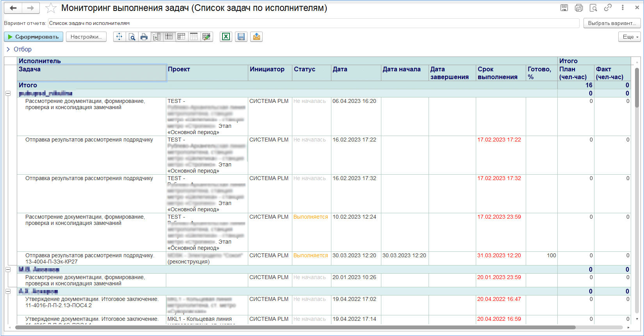The image size is (644, 336).
Task: Add the report to favorites with the star icon
Action: 51,8
